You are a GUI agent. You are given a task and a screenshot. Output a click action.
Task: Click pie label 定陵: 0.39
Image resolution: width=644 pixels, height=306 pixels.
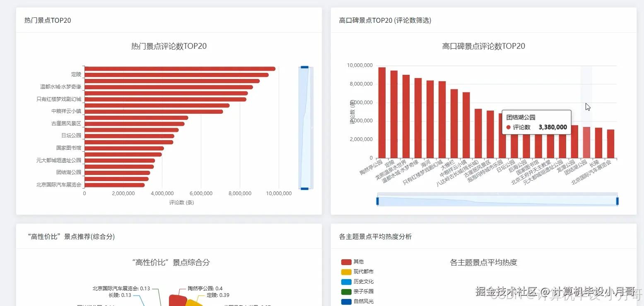(x=218, y=295)
